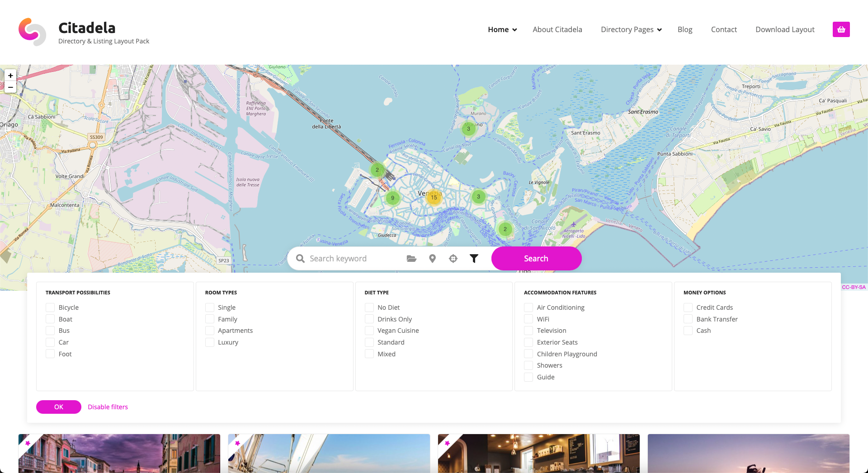This screenshot has height=473, width=868.
Task: Check the Credit Cards money option
Action: click(688, 307)
